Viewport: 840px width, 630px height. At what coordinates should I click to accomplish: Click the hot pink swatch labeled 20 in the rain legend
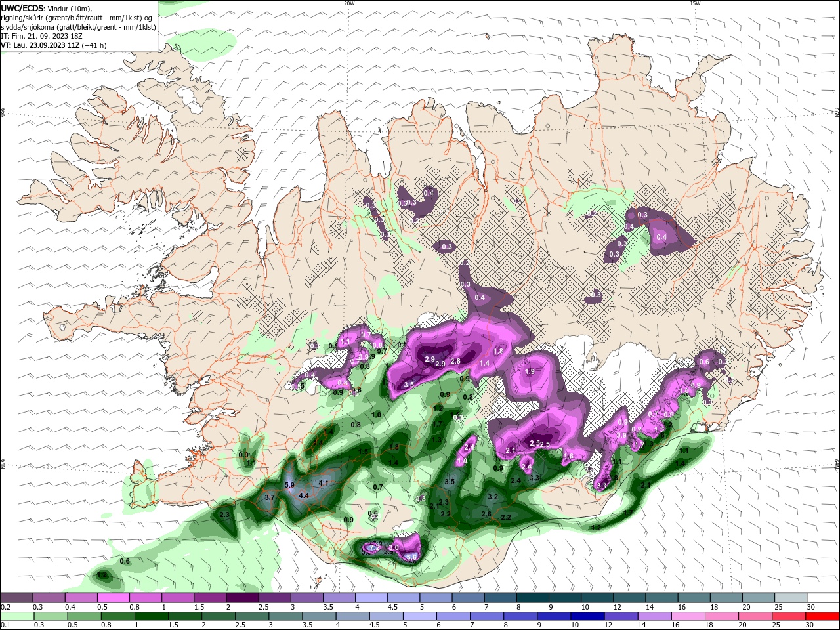[757, 616]
